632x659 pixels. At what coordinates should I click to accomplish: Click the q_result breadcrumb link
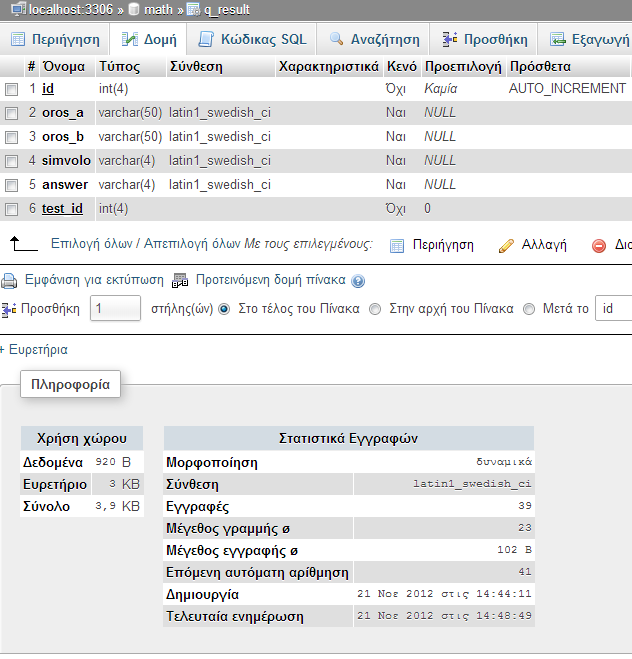227,9
